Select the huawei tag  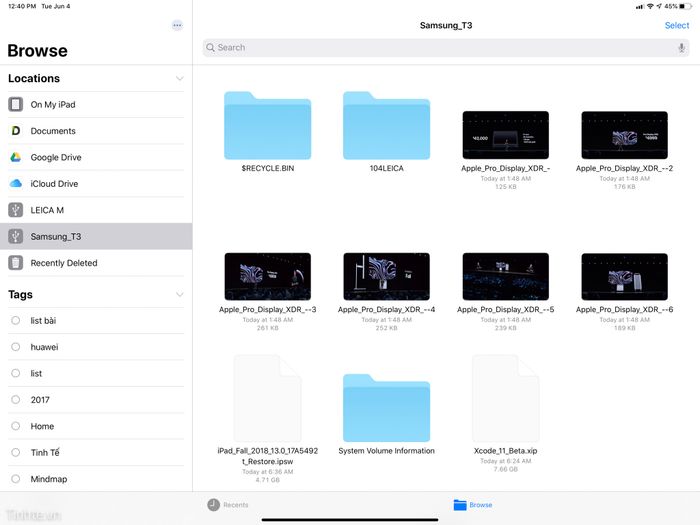pyautogui.click(x=44, y=347)
